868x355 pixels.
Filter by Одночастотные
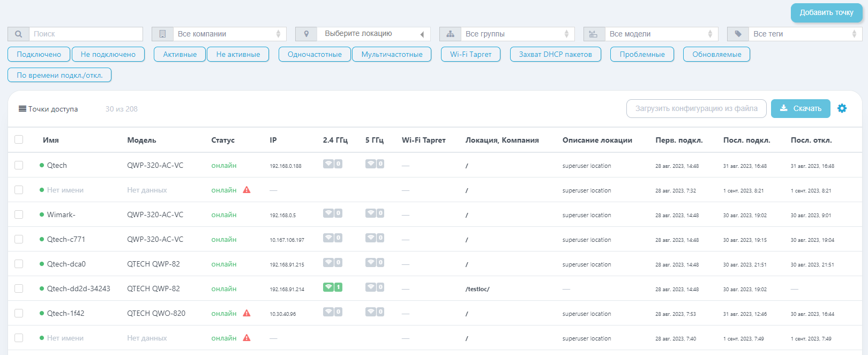point(315,54)
